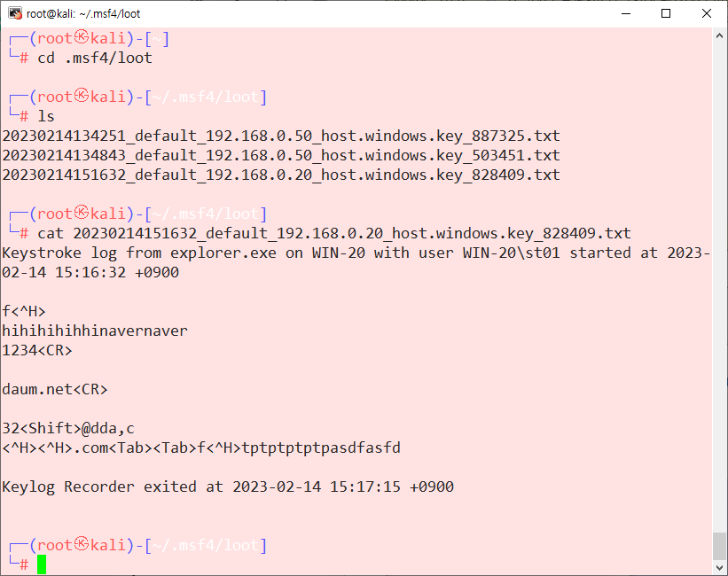Click the 'hihihihihhinavernaver' line
Image resolution: width=728 pixels, height=576 pixels.
95,331
